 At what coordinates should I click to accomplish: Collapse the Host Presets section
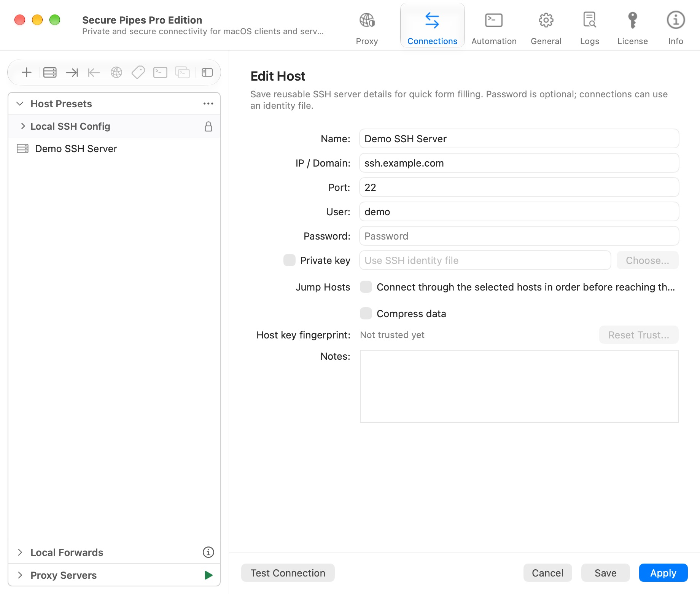[20, 103]
